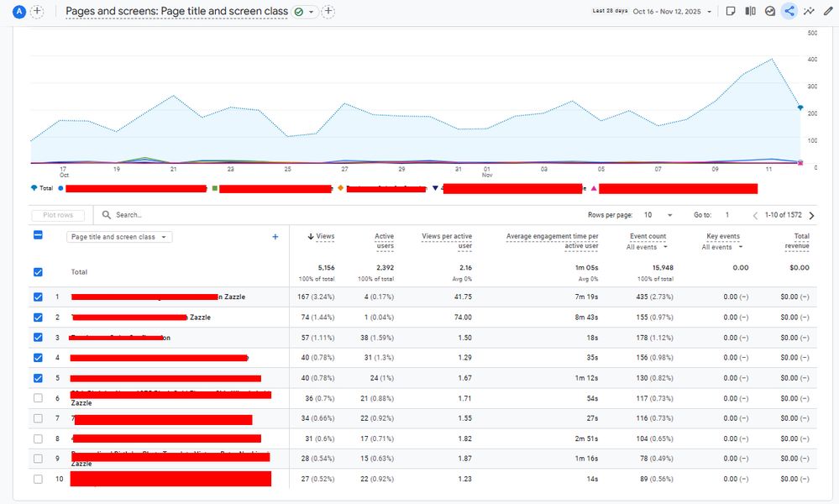Click the add secondary dimension plus
Screen dimensions: 839x504
tap(275, 238)
